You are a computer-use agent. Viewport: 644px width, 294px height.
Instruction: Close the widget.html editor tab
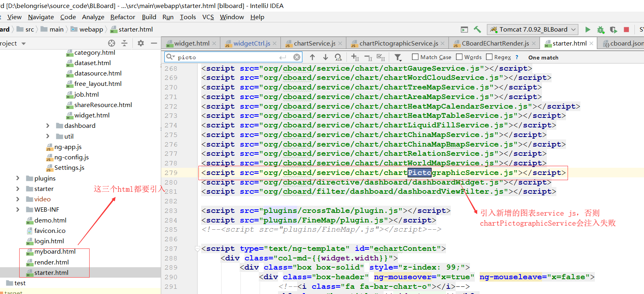point(214,43)
